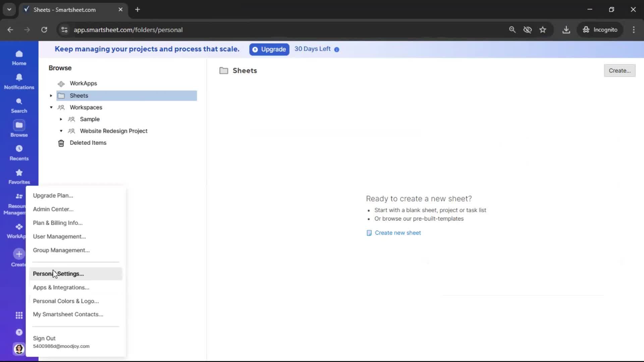Click the Create button top right

pos(619,70)
